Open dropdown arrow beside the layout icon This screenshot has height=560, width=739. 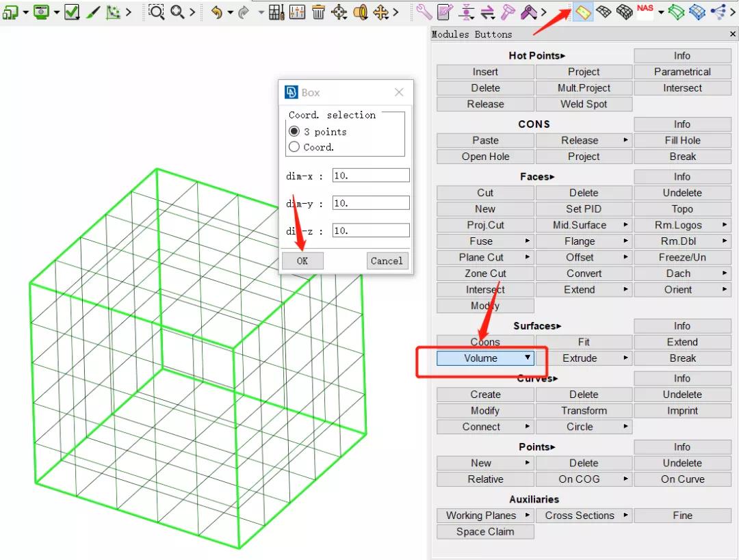(x=25, y=12)
